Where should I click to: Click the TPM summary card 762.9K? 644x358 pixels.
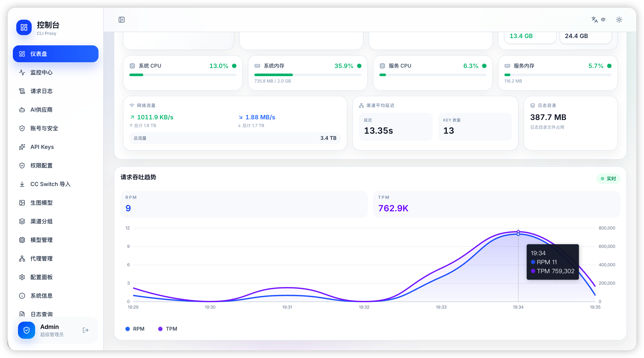point(496,204)
